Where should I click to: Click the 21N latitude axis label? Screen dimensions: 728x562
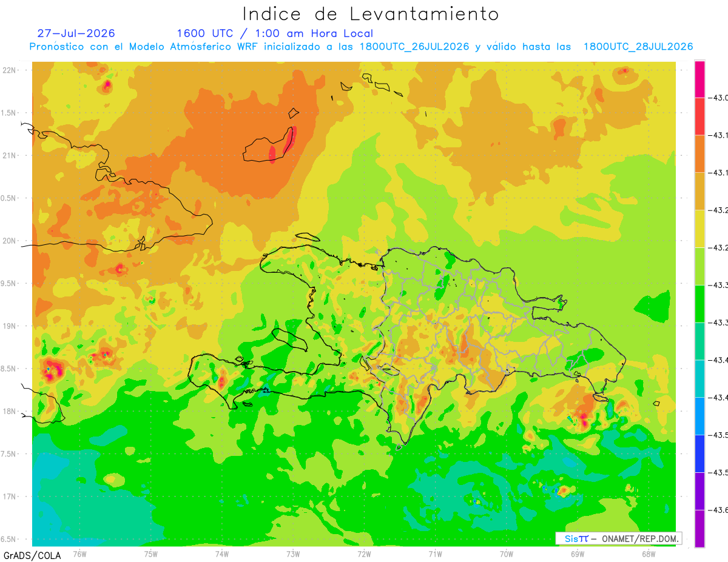tap(10, 155)
